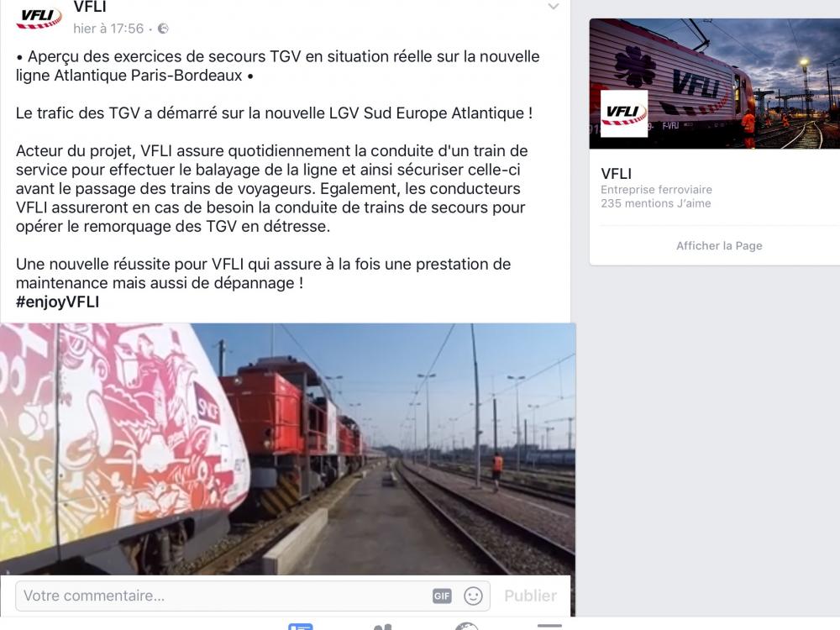840x630 pixels.
Task: Open the Notifications globe tab icon
Action: pyautogui.click(x=466, y=627)
